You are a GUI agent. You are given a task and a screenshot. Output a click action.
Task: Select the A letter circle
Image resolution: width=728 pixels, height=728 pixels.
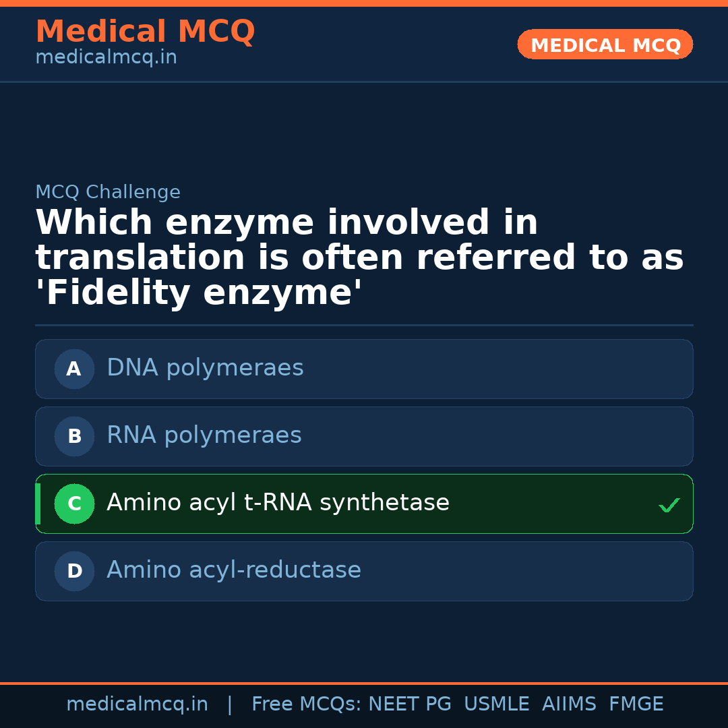coord(74,369)
